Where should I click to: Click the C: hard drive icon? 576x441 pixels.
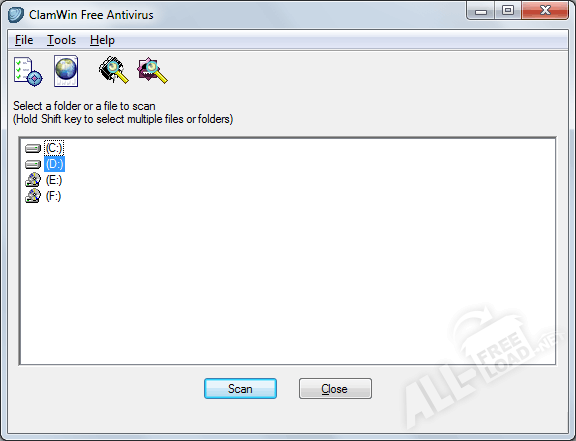pyautogui.click(x=33, y=148)
